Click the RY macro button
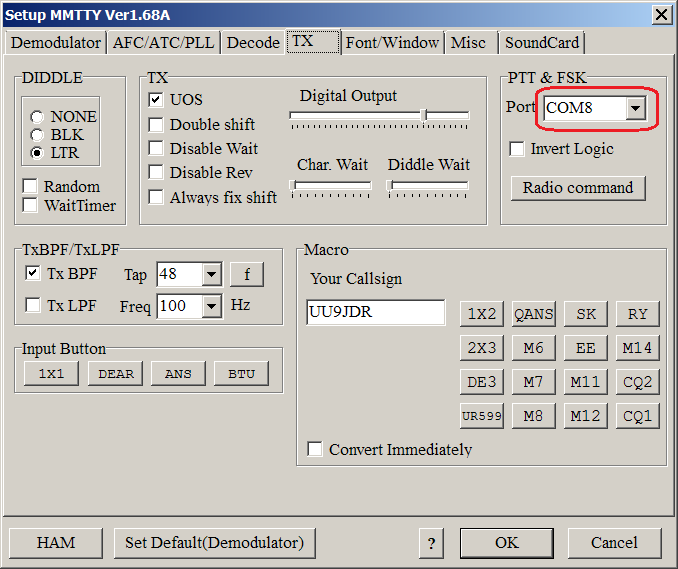678x569 pixels. 638,314
